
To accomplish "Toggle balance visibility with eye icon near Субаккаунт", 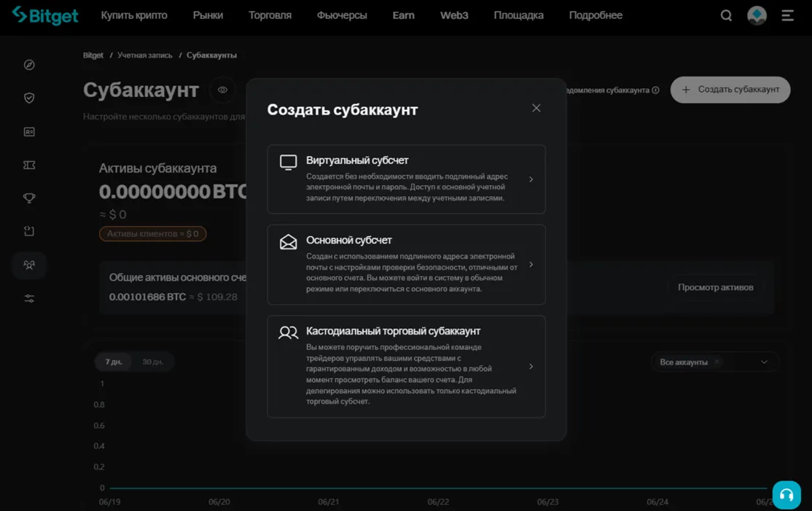I will (222, 90).
